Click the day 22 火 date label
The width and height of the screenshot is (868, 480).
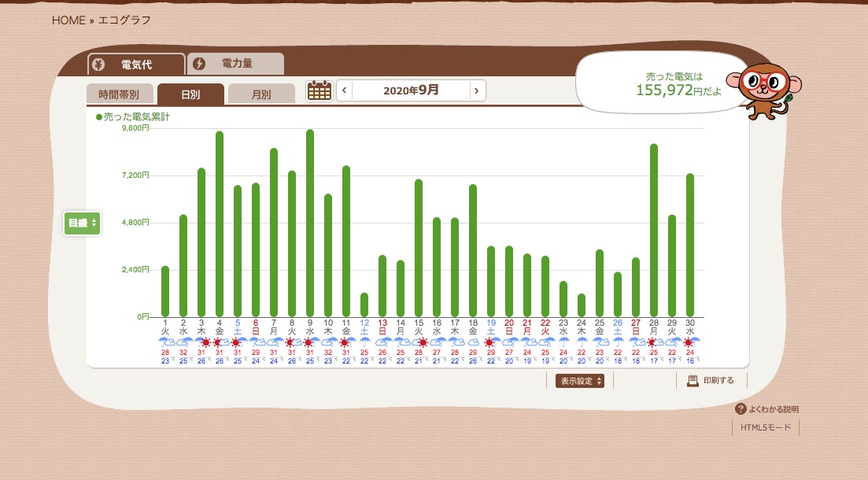(545, 327)
